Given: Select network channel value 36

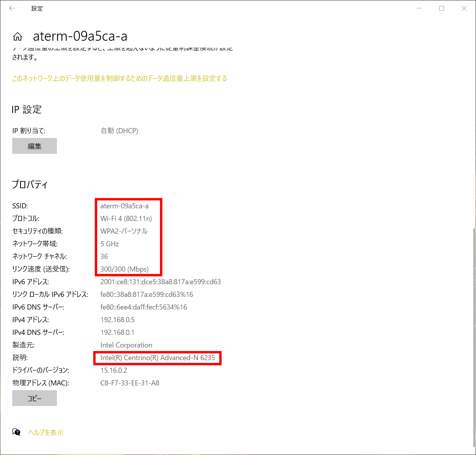Looking at the screenshot, I should (104, 256).
